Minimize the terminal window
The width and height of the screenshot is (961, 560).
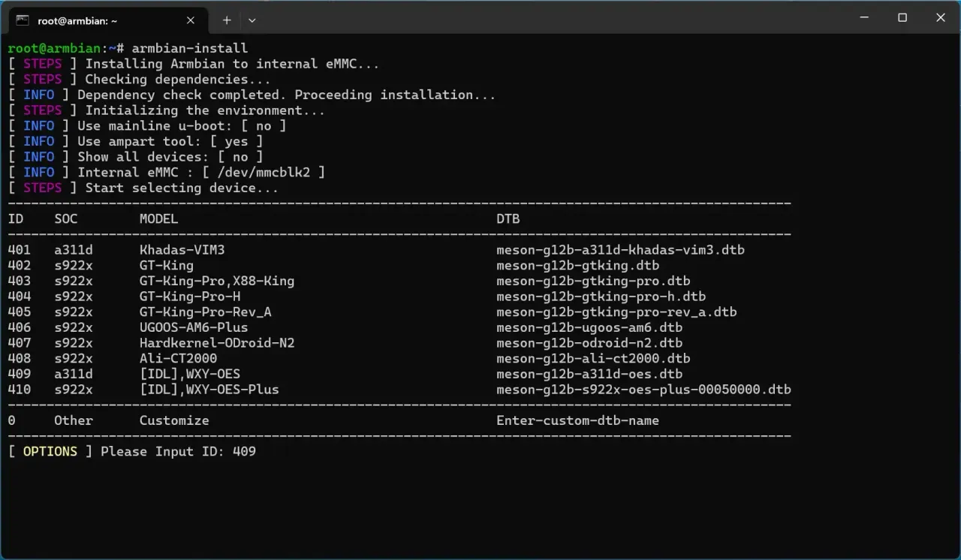click(864, 18)
